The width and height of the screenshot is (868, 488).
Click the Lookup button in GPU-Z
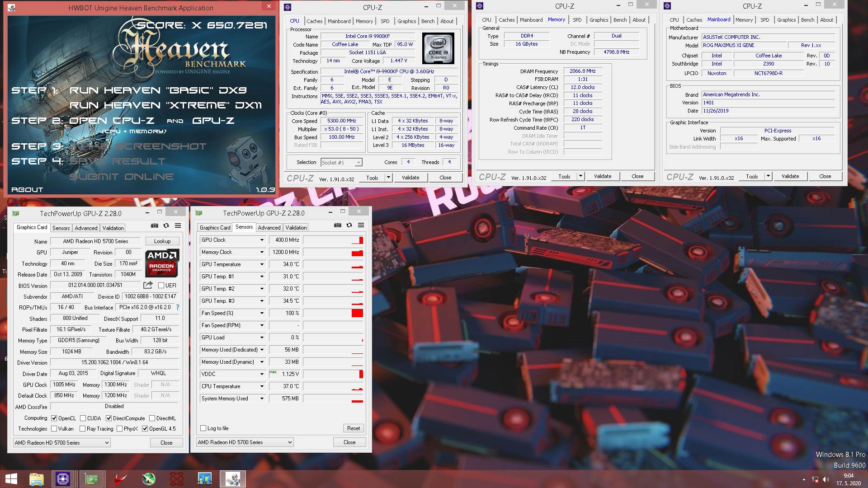162,241
